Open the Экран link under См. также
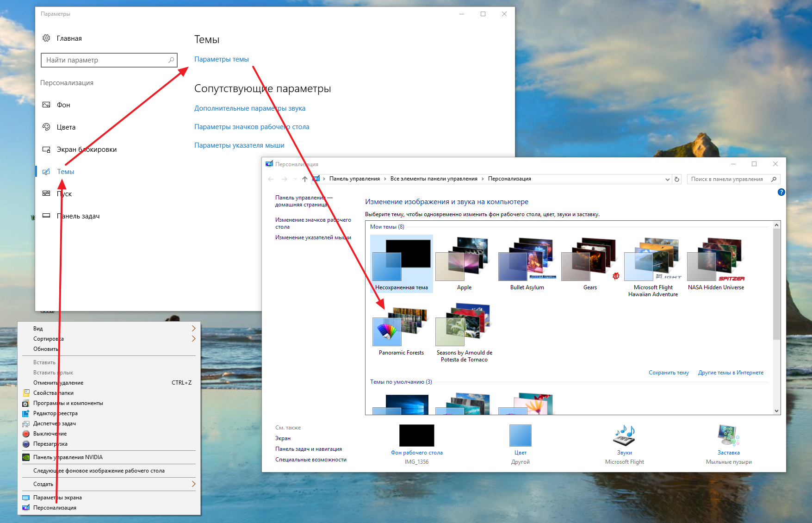This screenshot has width=812, height=523. point(283,438)
